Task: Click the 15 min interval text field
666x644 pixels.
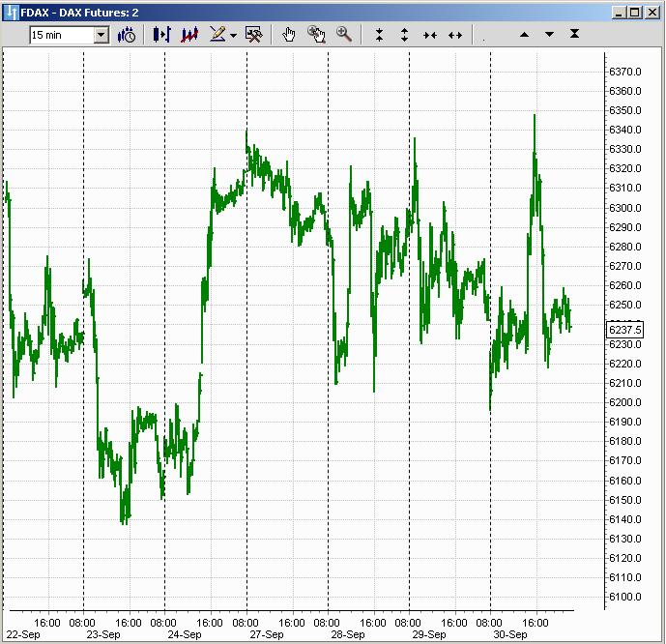Action: tap(62, 35)
